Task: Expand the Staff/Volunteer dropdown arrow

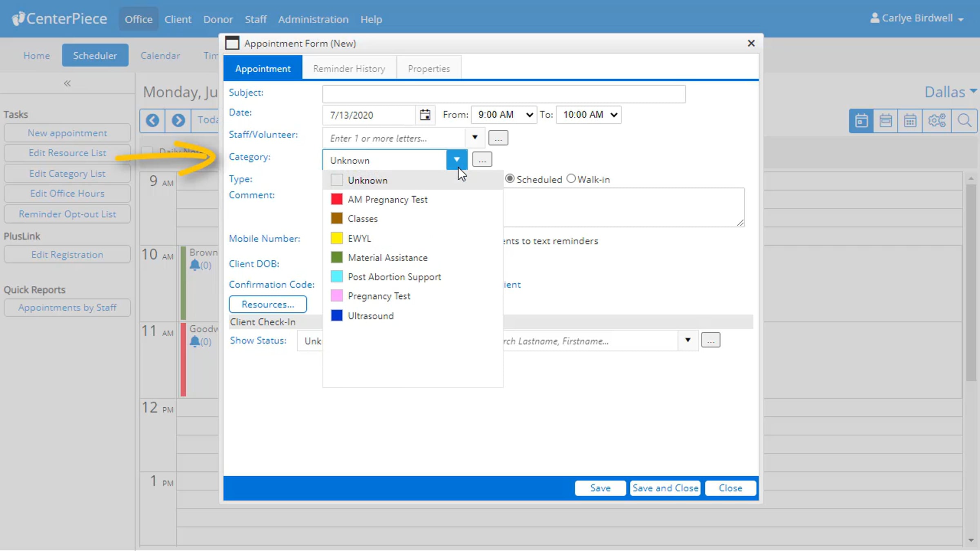Action: click(x=474, y=138)
